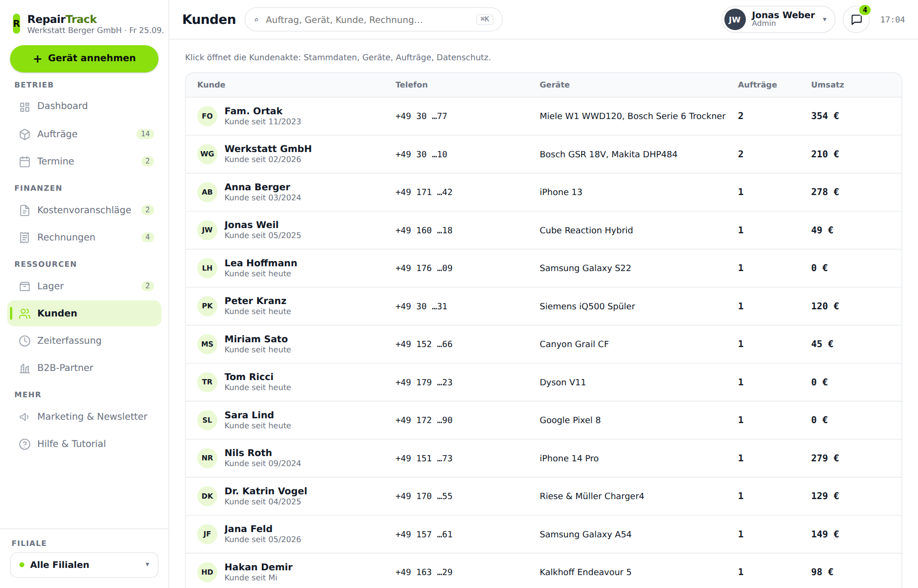Viewport: 918px width, 588px height.
Task: Open Marketing & Newsletter
Action: click(84, 417)
